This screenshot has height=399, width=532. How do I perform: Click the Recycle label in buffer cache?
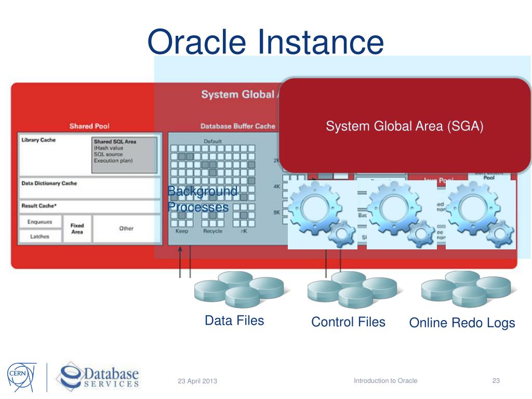tap(212, 231)
